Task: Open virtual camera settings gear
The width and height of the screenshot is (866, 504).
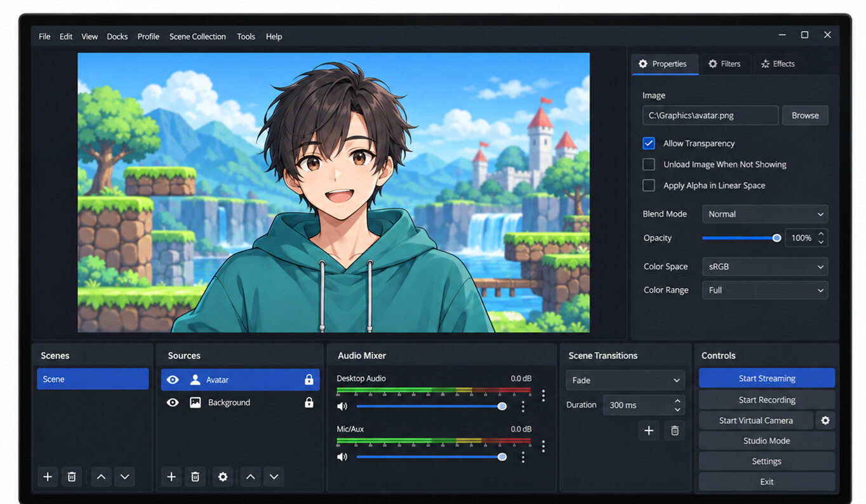Action: [x=825, y=420]
